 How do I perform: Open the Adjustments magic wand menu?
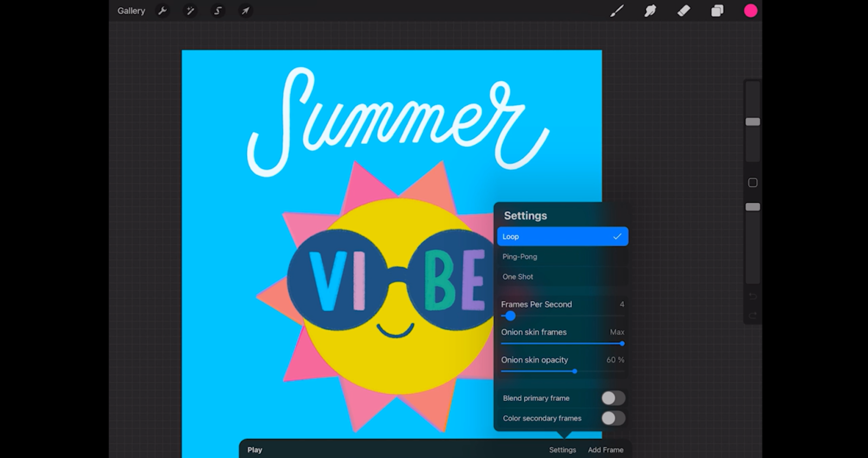tap(190, 11)
